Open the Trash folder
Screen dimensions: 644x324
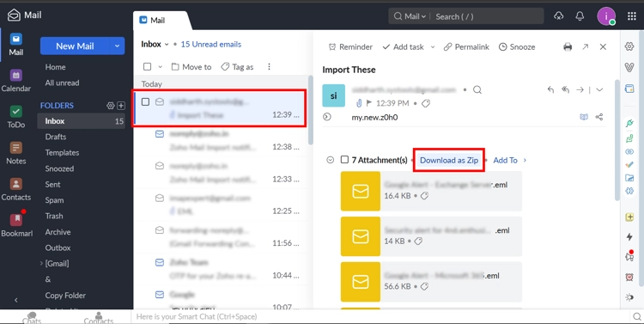[54, 216]
